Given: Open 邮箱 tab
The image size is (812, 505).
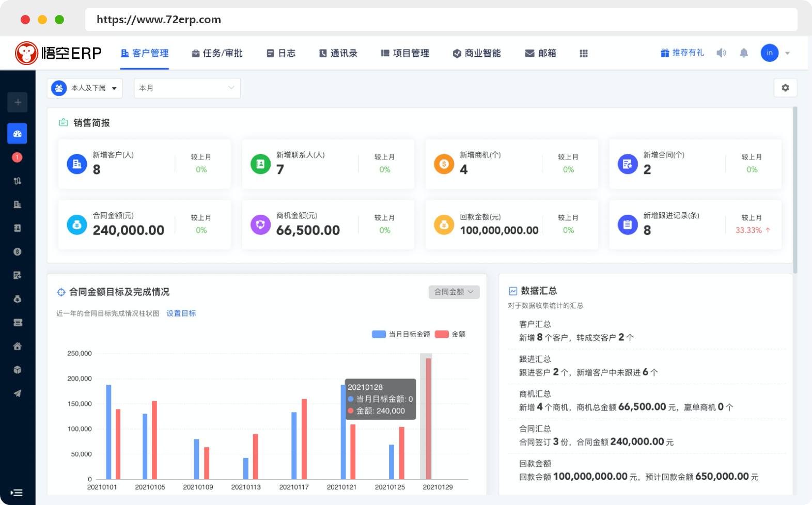Looking at the screenshot, I should pyautogui.click(x=541, y=53).
